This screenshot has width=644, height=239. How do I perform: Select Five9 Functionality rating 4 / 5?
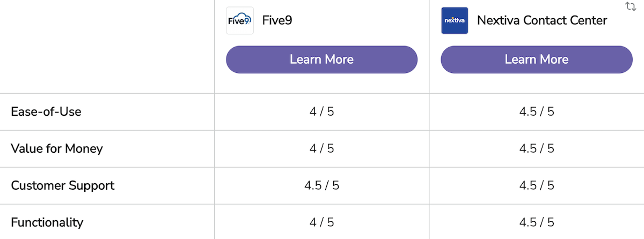[321, 222]
